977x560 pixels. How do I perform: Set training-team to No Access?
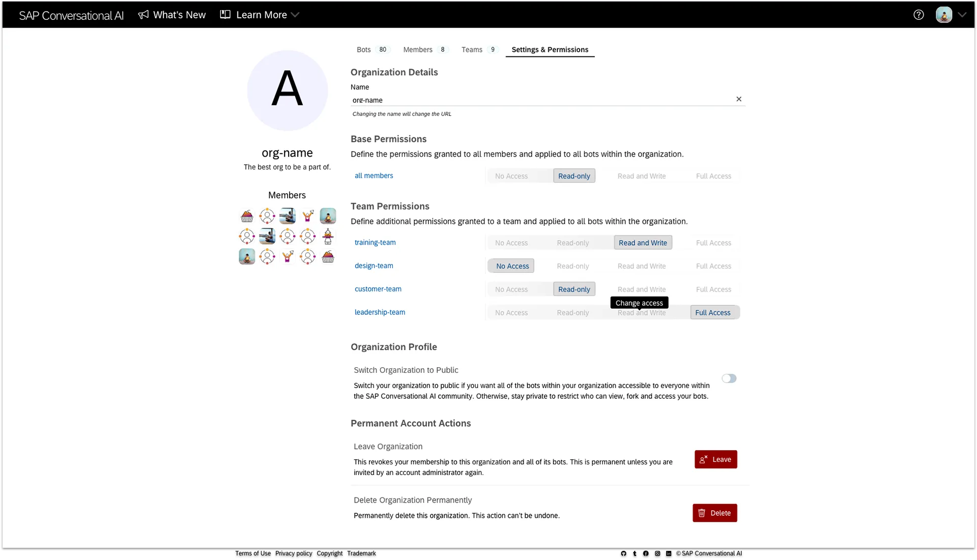pyautogui.click(x=511, y=243)
